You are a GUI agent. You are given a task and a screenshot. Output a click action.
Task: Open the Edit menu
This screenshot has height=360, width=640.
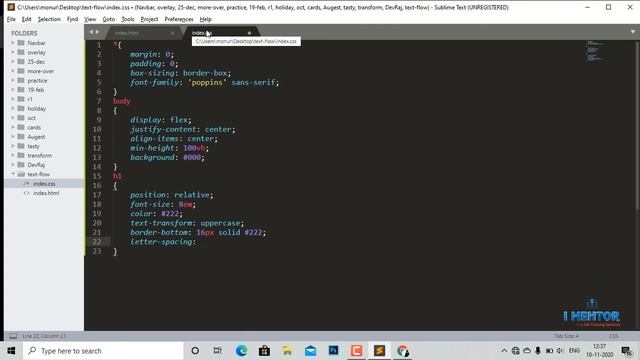coord(27,19)
